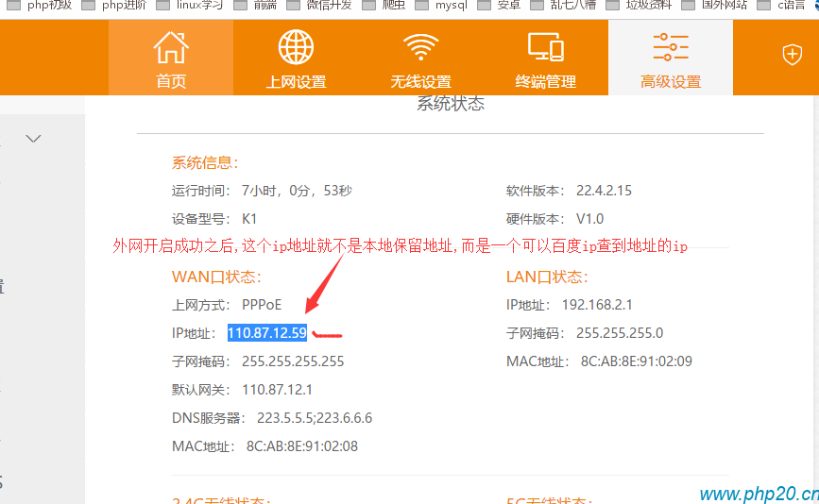The image size is (819, 504).
Task: Open the mysql bookmark folder
Action: 442,6
